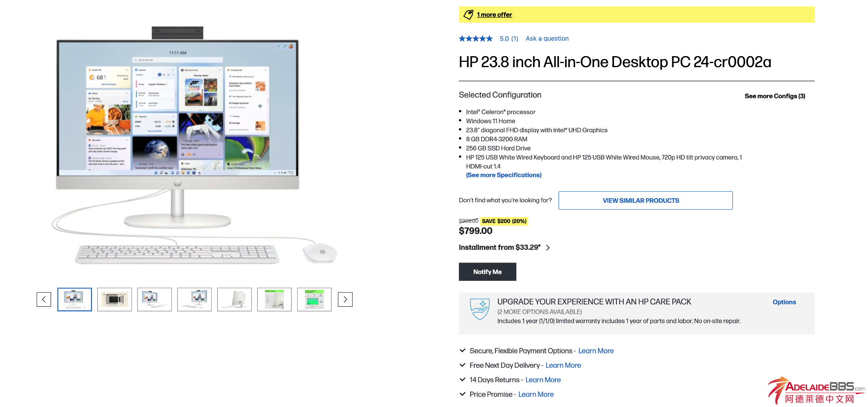Go to previous thumbnail with left arrow

coord(44,300)
